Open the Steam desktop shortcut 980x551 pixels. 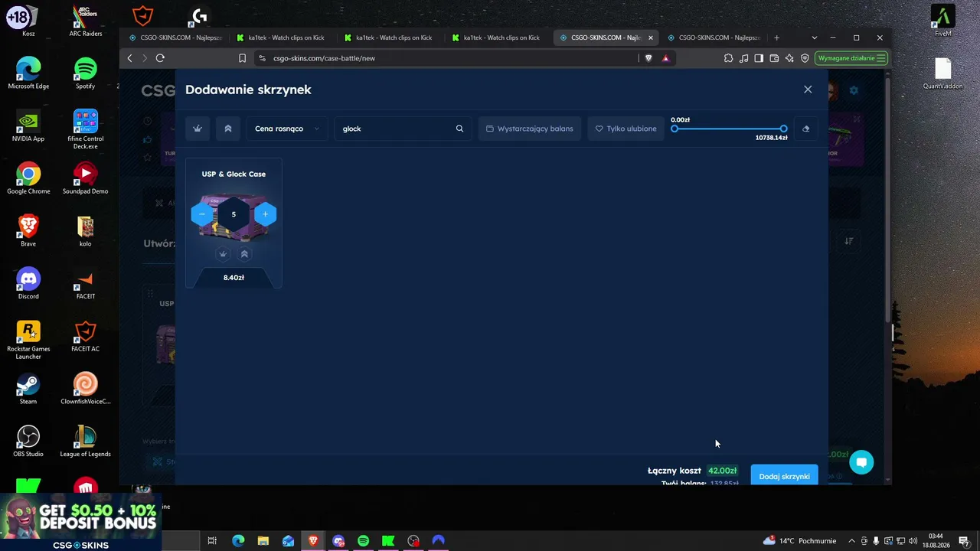click(28, 388)
